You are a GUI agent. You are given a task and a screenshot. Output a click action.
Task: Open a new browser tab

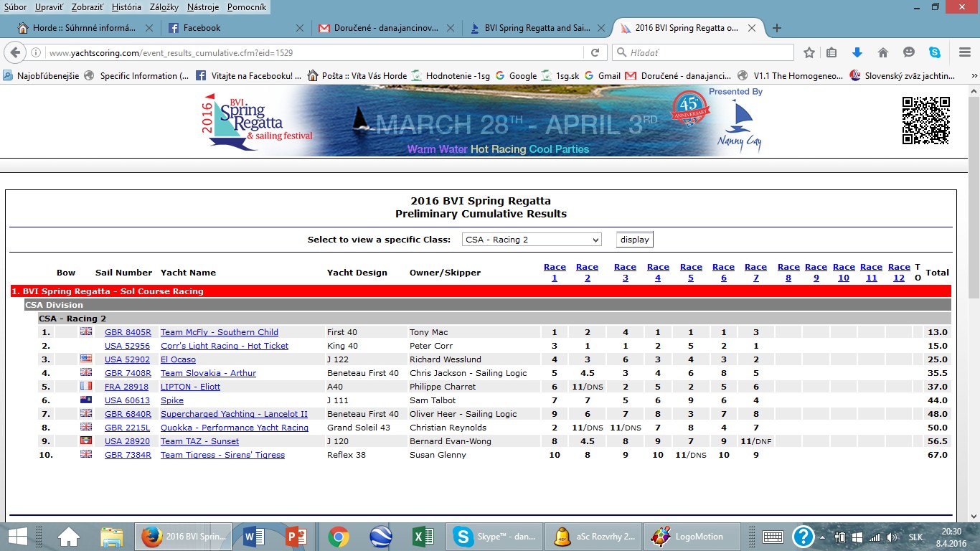tap(776, 28)
